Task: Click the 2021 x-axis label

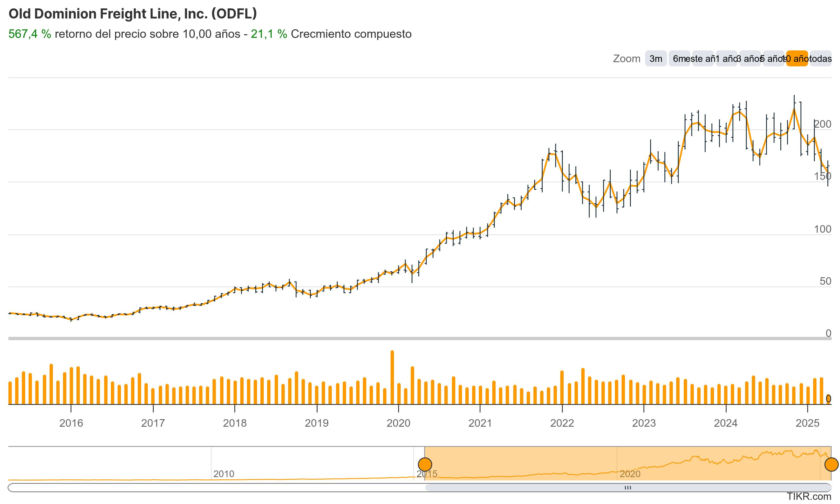Action: [480, 423]
